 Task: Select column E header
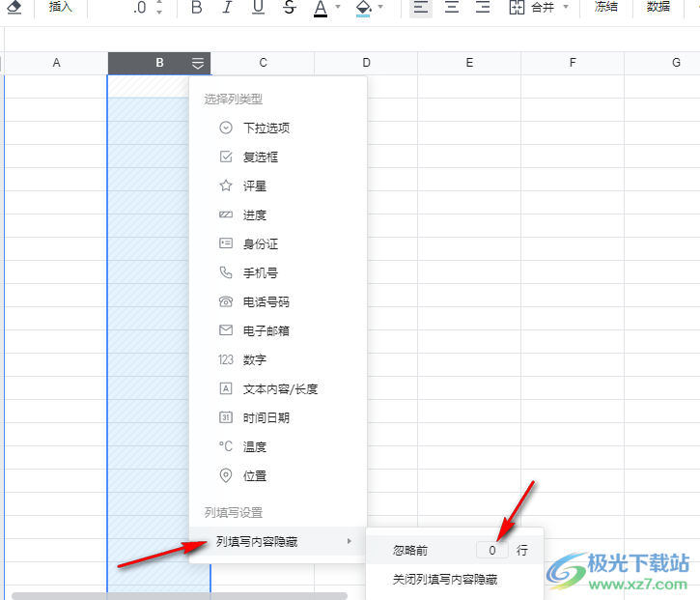pyautogui.click(x=469, y=63)
